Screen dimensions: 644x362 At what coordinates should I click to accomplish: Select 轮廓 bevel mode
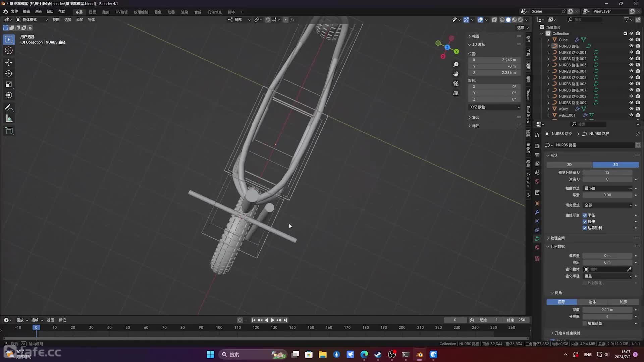pos(623,302)
